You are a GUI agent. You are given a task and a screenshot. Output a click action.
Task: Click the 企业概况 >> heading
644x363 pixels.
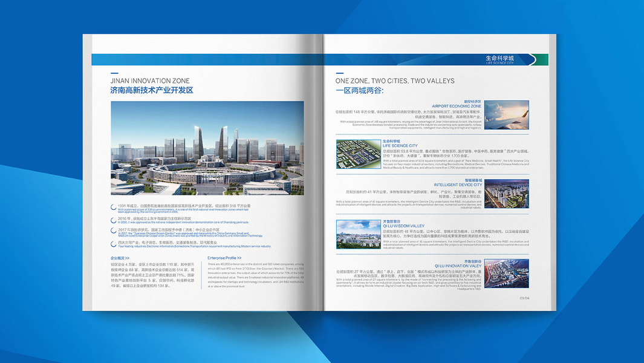point(120,258)
